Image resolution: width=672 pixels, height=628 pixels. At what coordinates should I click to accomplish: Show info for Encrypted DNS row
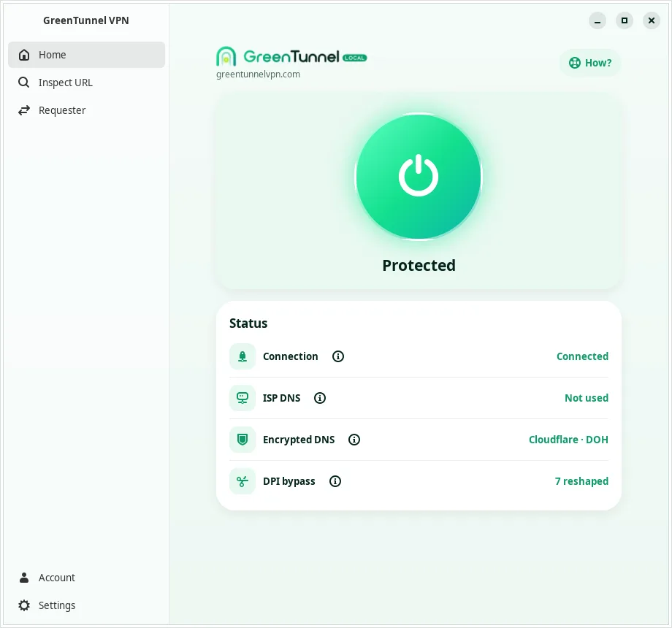(354, 440)
